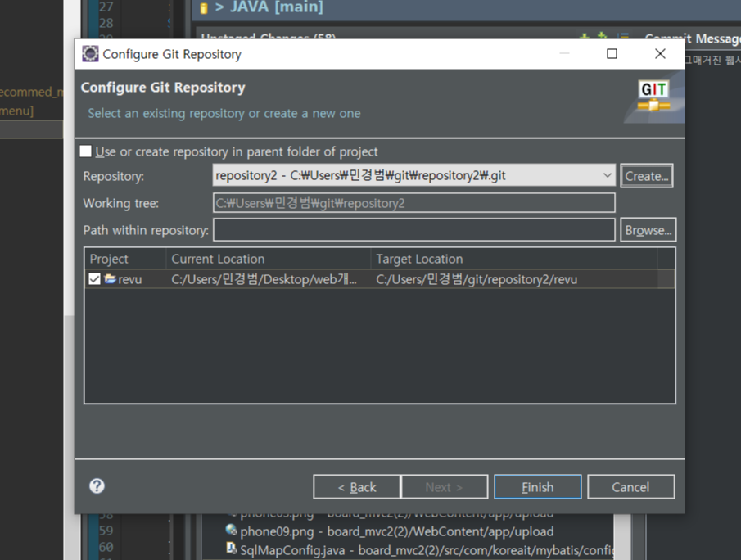
Task: Select the Project column header
Action: (125, 259)
